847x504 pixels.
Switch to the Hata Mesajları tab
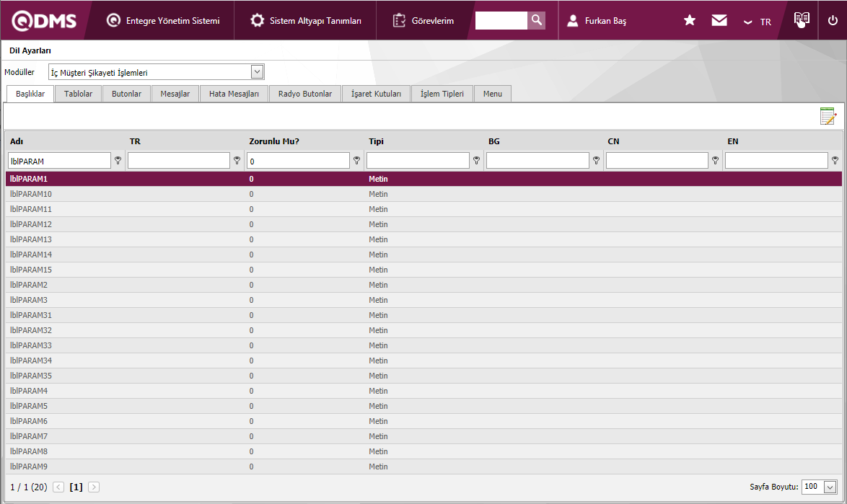(x=234, y=94)
